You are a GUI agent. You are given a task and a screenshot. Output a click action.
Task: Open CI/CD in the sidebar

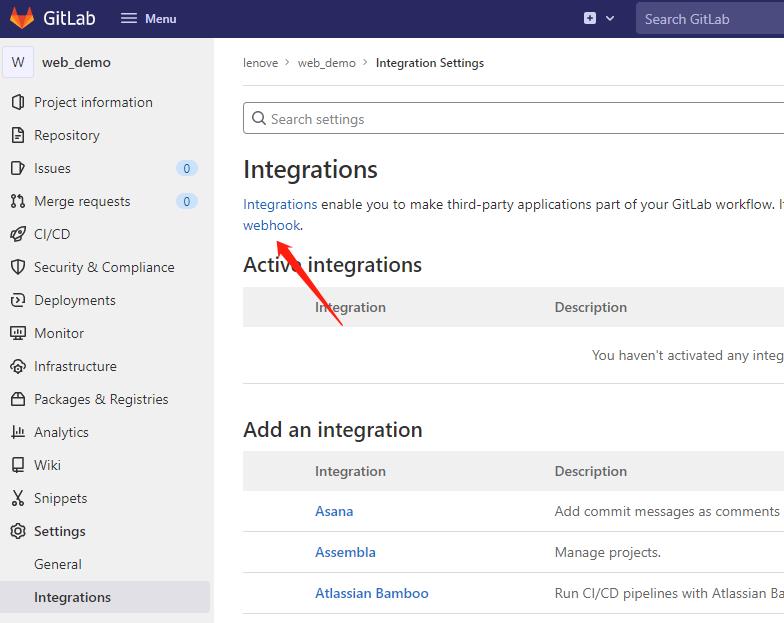coord(52,234)
